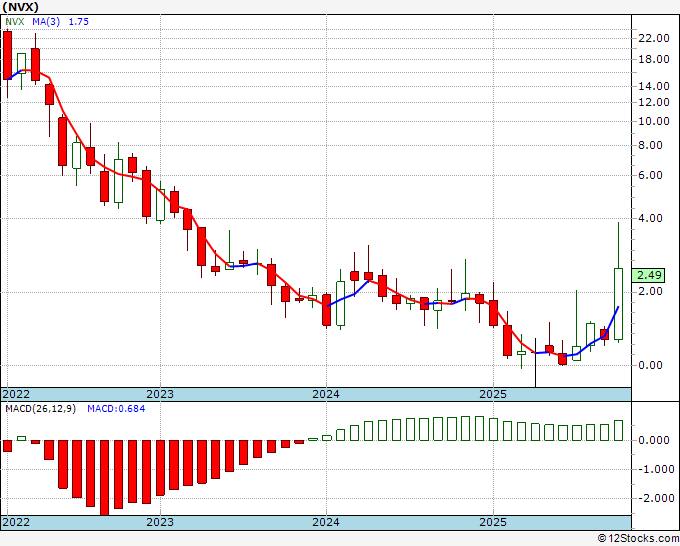
Task: Click 2022 on the MACD panel timeline
Action: [x=17, y=522]
